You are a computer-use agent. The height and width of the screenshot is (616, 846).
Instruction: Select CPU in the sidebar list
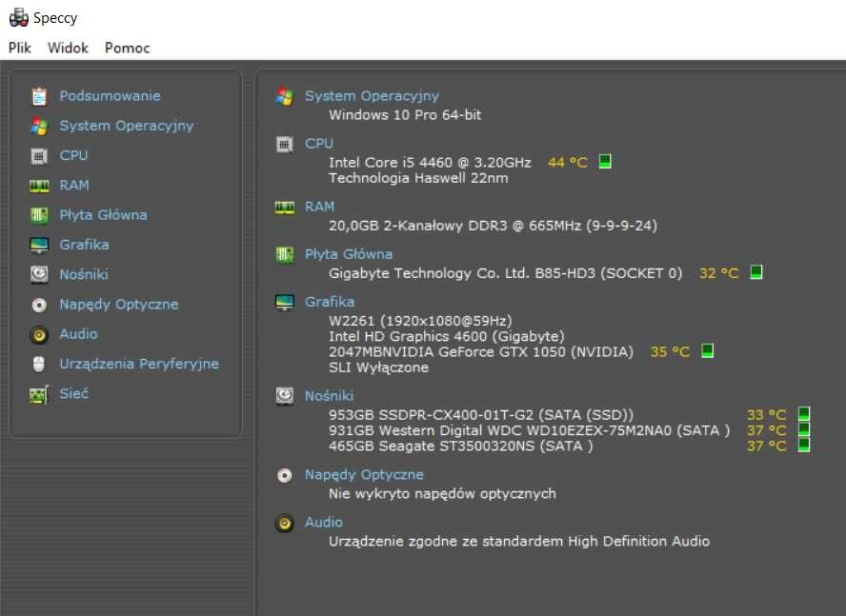[73, 155]
